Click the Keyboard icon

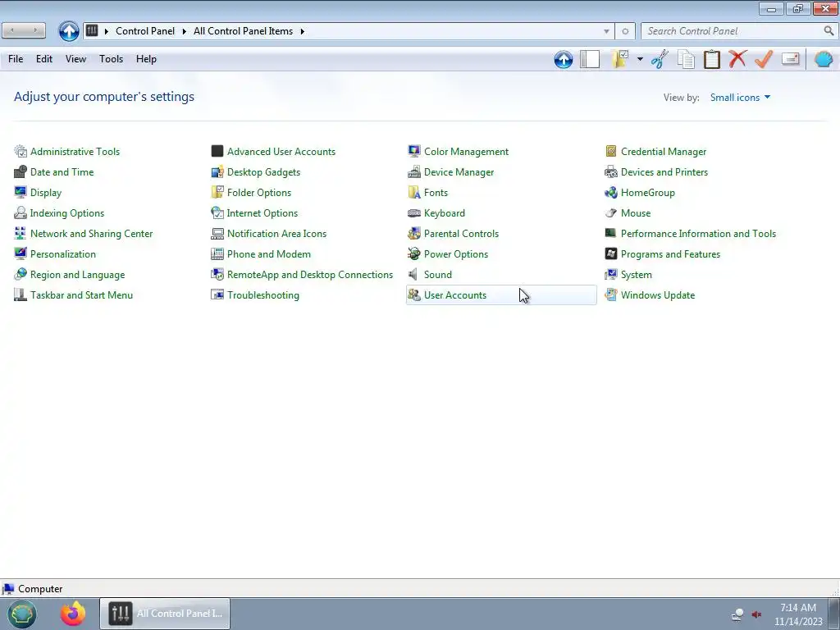(414, 213)
